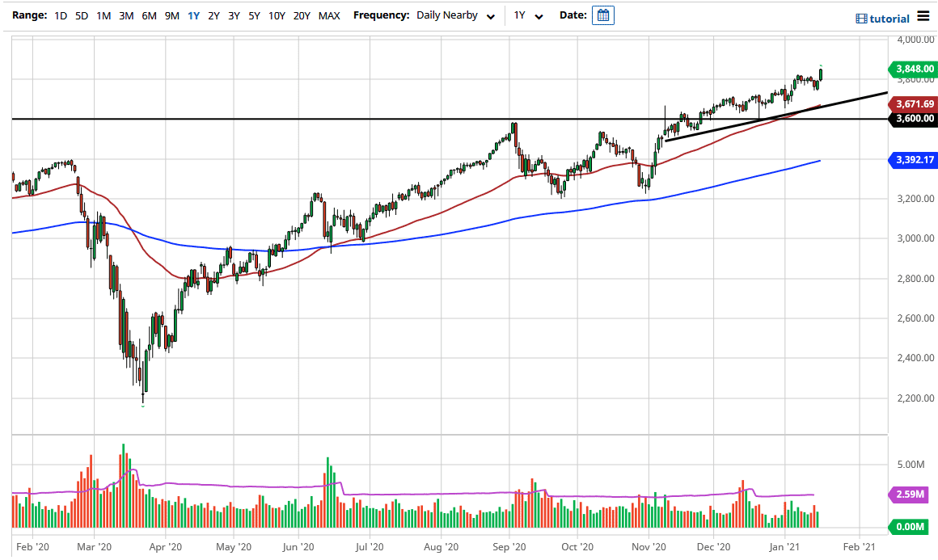Select the 10Y range
Viewport: 938px width, 560px height.
277,15
